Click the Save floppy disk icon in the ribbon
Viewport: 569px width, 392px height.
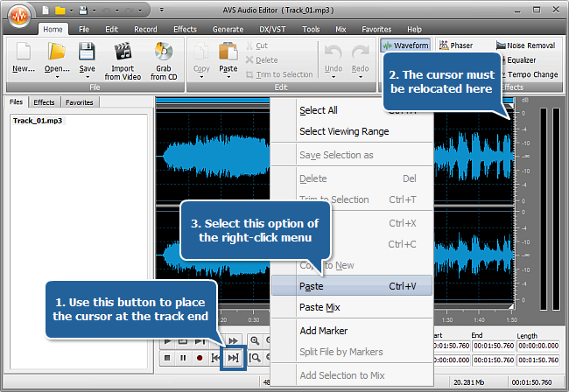[87, 52]
